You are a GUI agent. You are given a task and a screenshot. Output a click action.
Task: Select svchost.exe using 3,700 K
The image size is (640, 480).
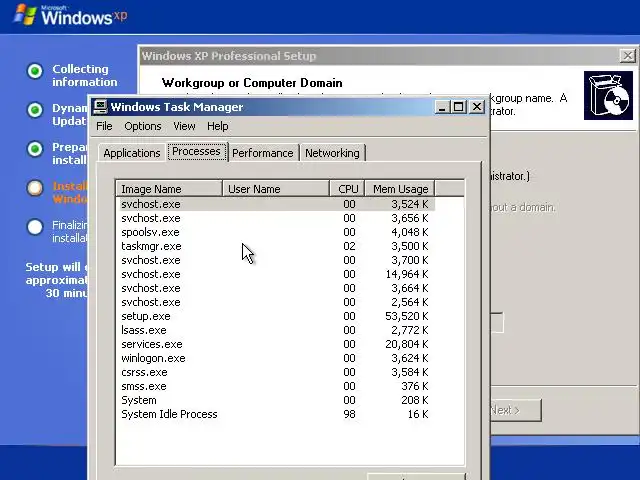click(277, 260)
